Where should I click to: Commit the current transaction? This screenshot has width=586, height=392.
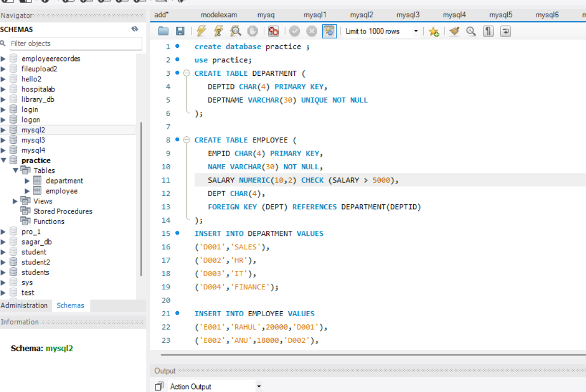294,31
